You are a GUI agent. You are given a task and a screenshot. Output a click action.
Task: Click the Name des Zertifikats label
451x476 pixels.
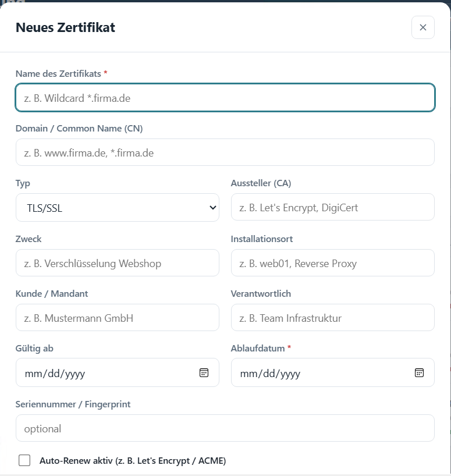[x=58, y=74]
